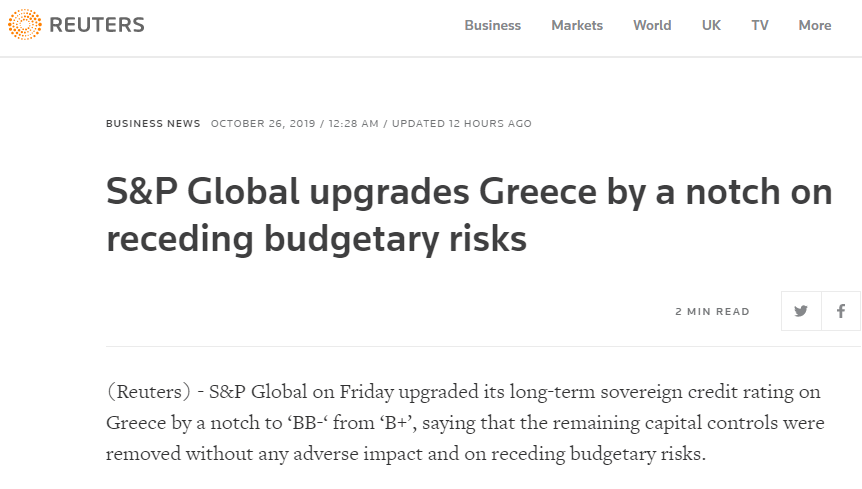Open the TV section
This screenshot has height=489, width=862.
click(760, 25)
